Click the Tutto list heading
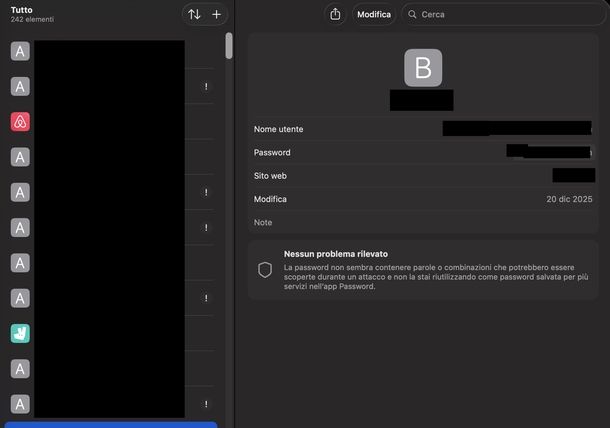Image resolution: width=610 pixels, height=428 pixels. tap(22, 9)
